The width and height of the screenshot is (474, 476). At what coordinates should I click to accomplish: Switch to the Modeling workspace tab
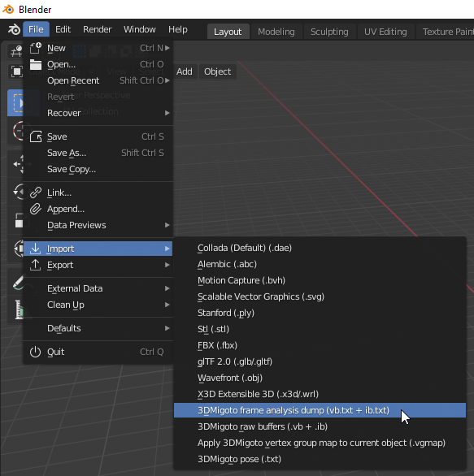point(276,32)
